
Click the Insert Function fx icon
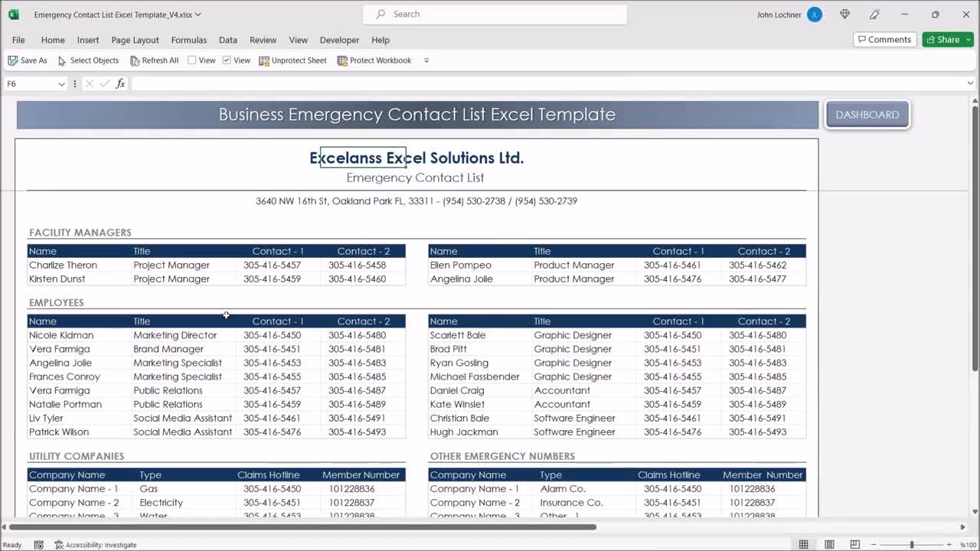click(x=120, y=83)
